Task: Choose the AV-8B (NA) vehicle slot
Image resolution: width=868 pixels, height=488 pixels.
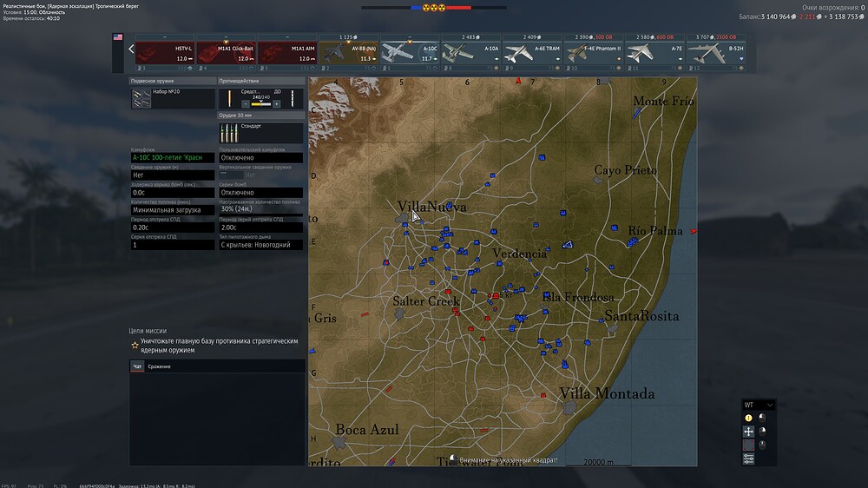Action: click(x=348, y=52)
